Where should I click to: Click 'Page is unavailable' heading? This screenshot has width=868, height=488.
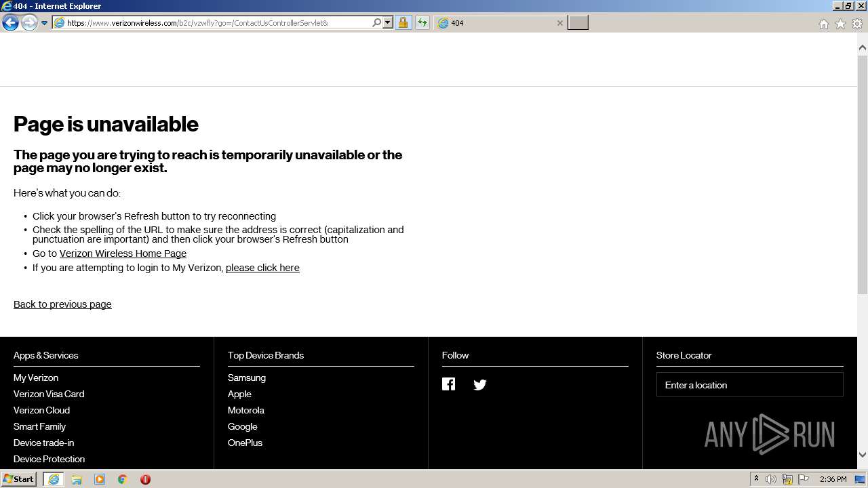[x=106, y=124]
